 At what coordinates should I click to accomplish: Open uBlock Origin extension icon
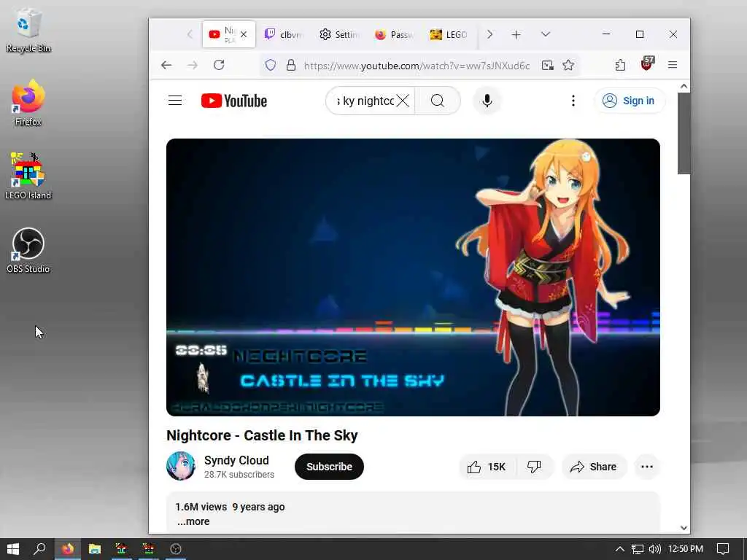647,64
